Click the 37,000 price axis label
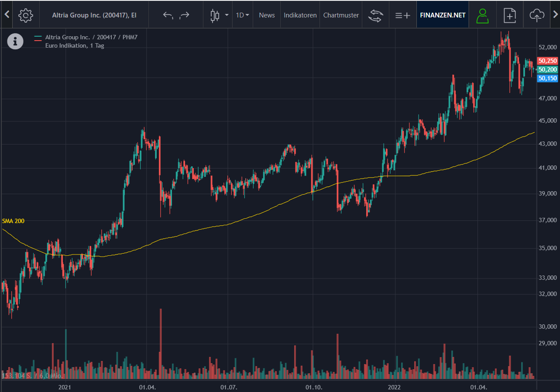Screen dimensions: 560x392 click(547, 221)
